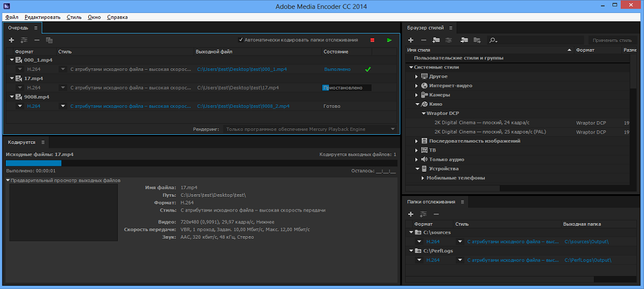
Task: Open the Кодируется panel menu icon
Action: click(x=43, y=142)
